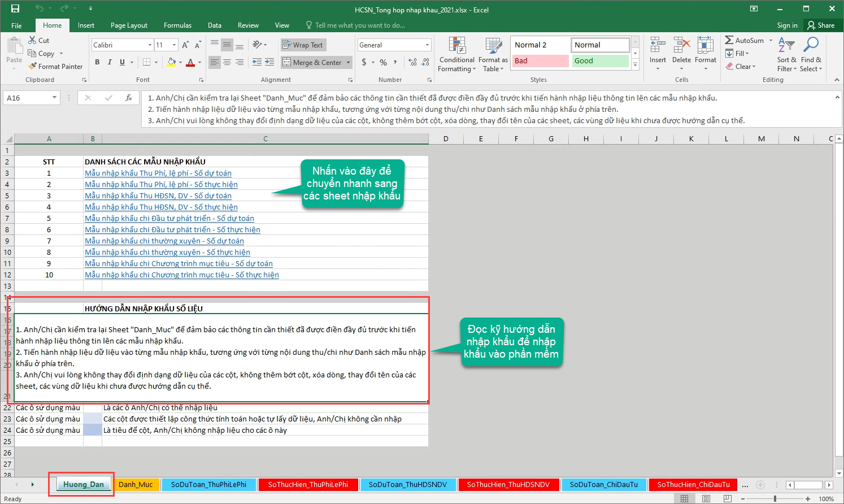844x504 pixels.
Task: Expand the font name Calibri dropdown
Action: 150,45
